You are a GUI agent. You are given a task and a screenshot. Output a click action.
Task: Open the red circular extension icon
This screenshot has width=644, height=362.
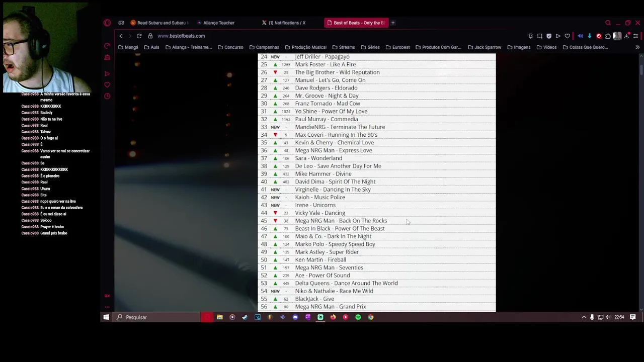tap(599, 36)
